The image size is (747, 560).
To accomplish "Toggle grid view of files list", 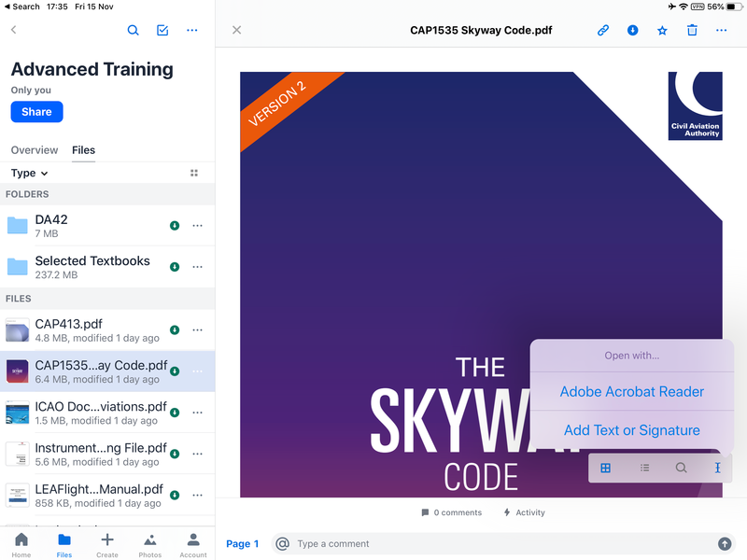I will pyautogui.click(x=194, y=173).
